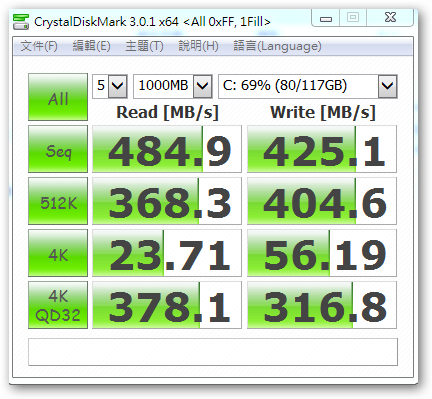Open the 編輯(E) menu
The image size is (432, 399).
(92, 46)
